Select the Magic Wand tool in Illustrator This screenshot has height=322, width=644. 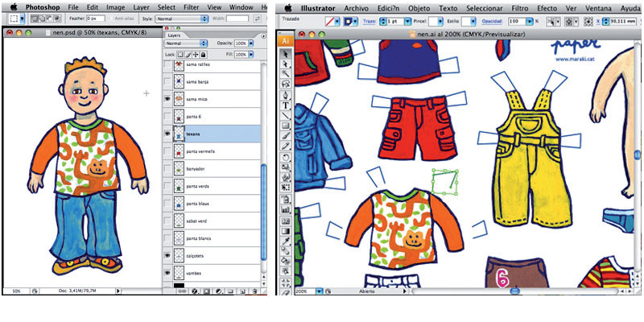tap(286, 74)
